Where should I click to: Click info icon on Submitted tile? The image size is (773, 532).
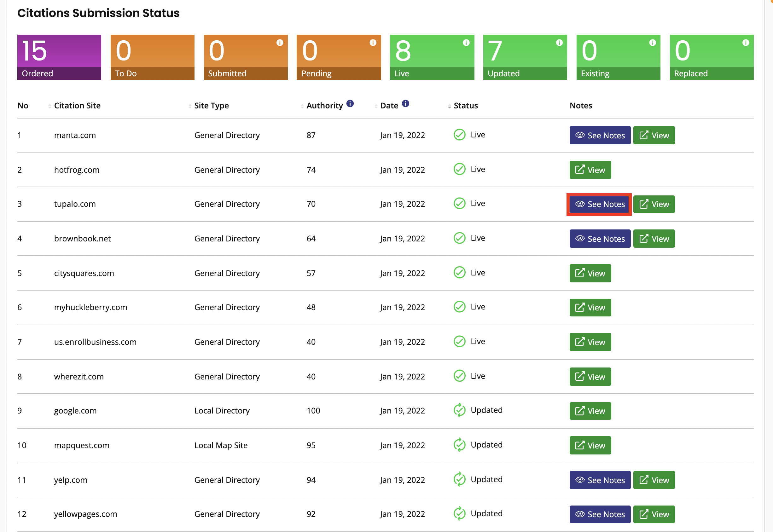[x=280, y=43]
